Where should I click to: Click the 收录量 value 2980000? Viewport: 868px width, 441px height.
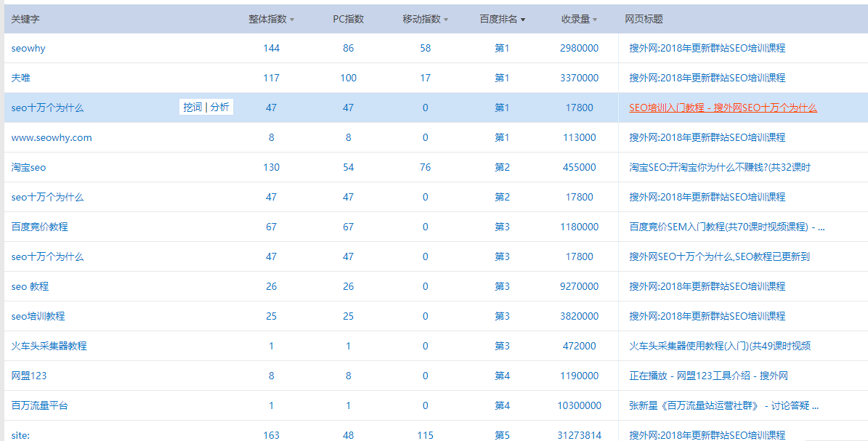click(579, 48)
